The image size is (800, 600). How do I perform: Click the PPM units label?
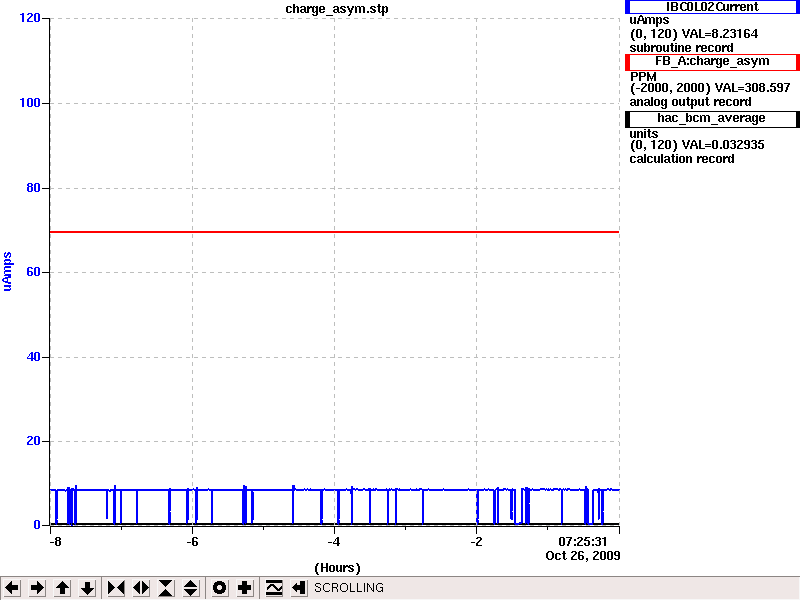(643, 77)
